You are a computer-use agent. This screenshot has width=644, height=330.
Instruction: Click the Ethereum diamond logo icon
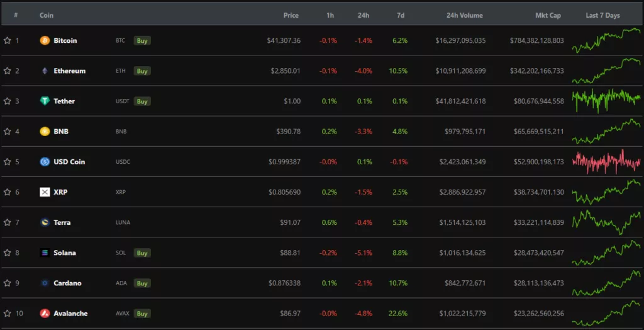tap(45, 71)
